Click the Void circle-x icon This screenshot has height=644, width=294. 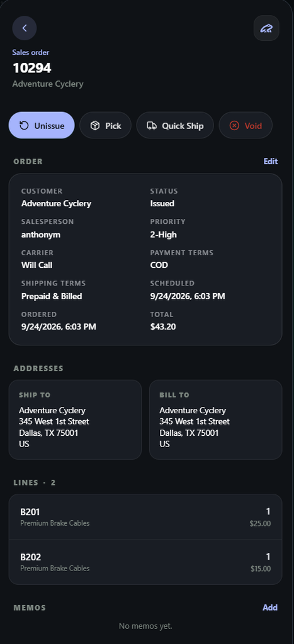pos(234,126)
